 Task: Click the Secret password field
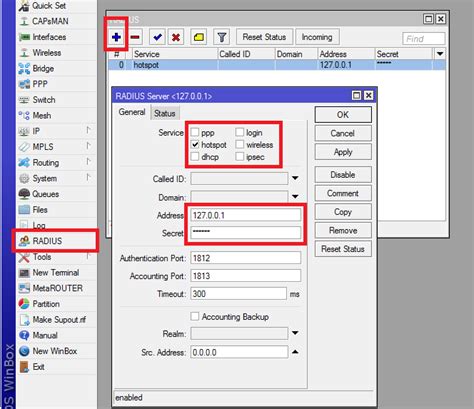[246, 232]
